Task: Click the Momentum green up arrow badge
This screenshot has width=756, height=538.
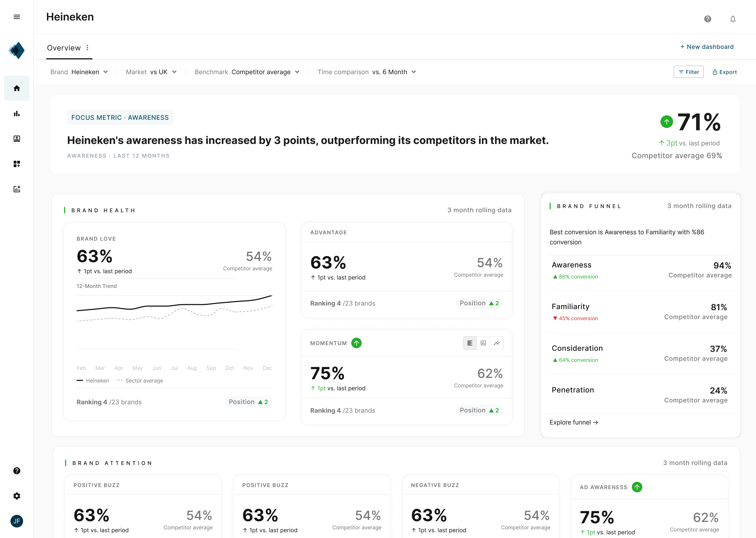Action: (356, 343)
